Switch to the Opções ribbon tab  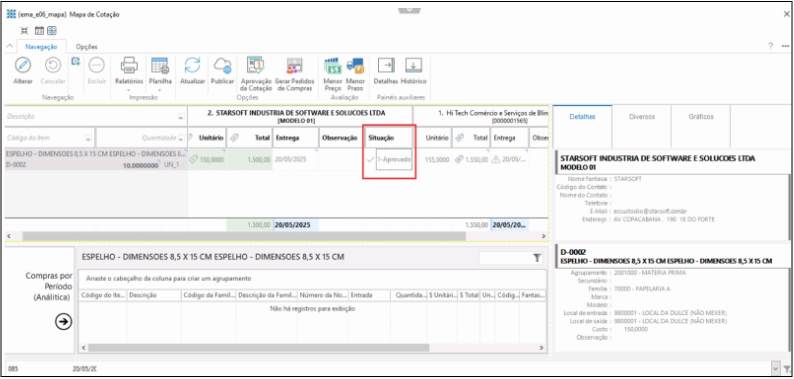(87, 47)
